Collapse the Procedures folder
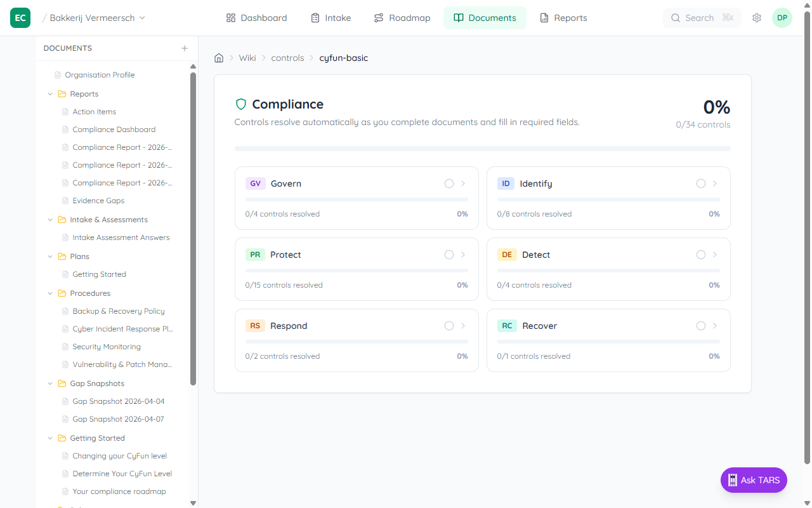 pyautogui.click(x=50, y=293)
